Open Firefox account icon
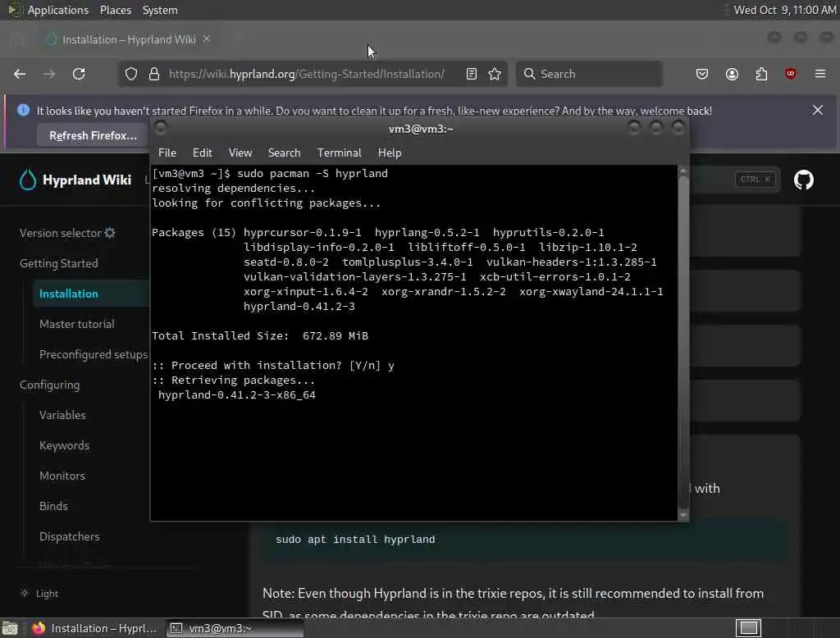Image resolution: width=840 pixels, height=638 pixels. (732, 74)
